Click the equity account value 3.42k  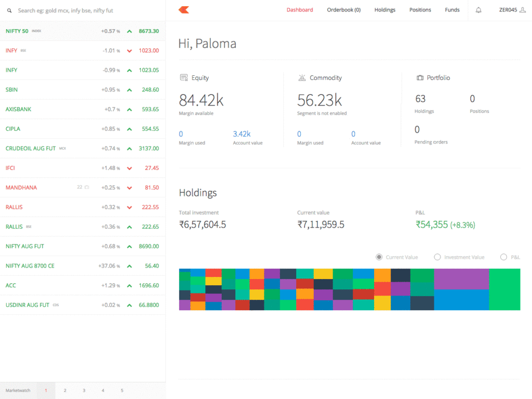242,134
